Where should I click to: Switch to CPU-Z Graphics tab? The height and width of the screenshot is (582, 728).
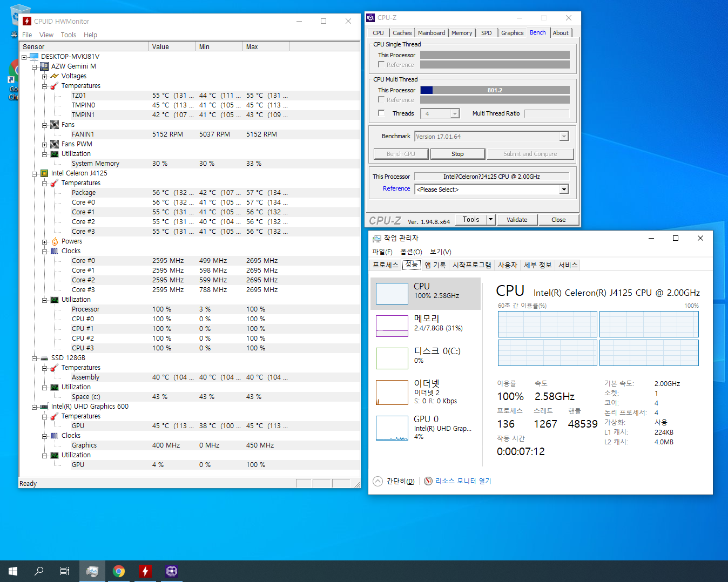512,33
